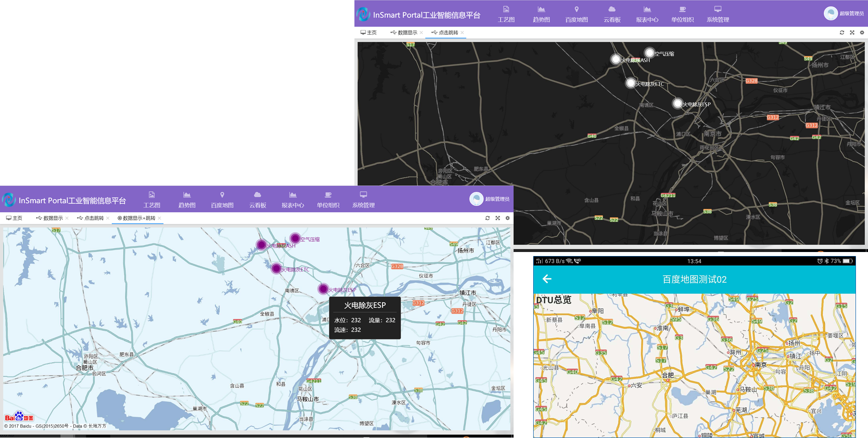The image size is (868, 438).
Task: Toggle fullscreen in the light map window
Action: point(498,218)
